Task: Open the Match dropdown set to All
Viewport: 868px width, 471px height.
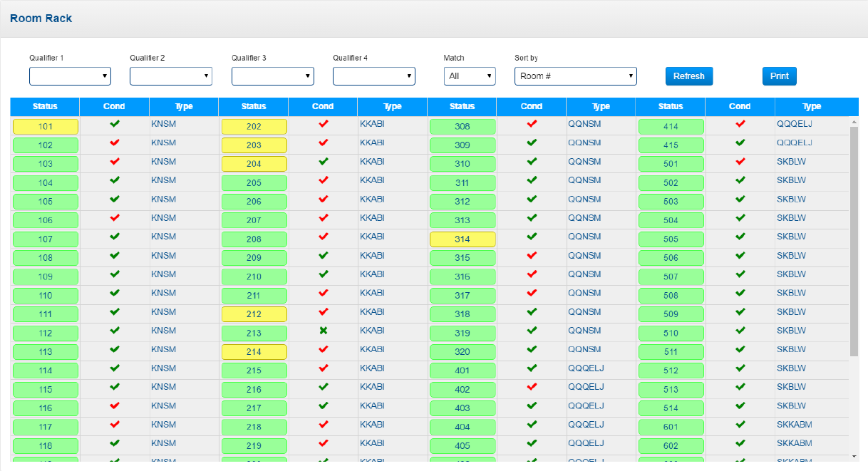Action: (x=469, y=76)
